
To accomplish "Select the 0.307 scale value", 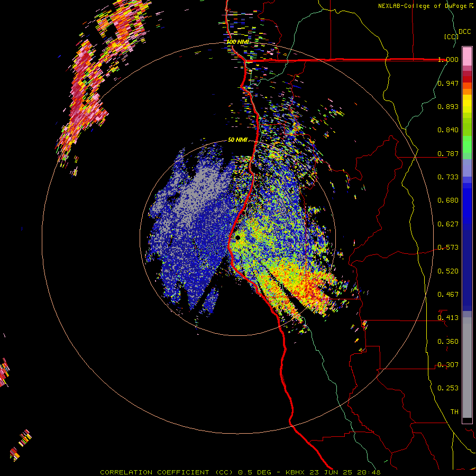I will [x=448, y=365].
